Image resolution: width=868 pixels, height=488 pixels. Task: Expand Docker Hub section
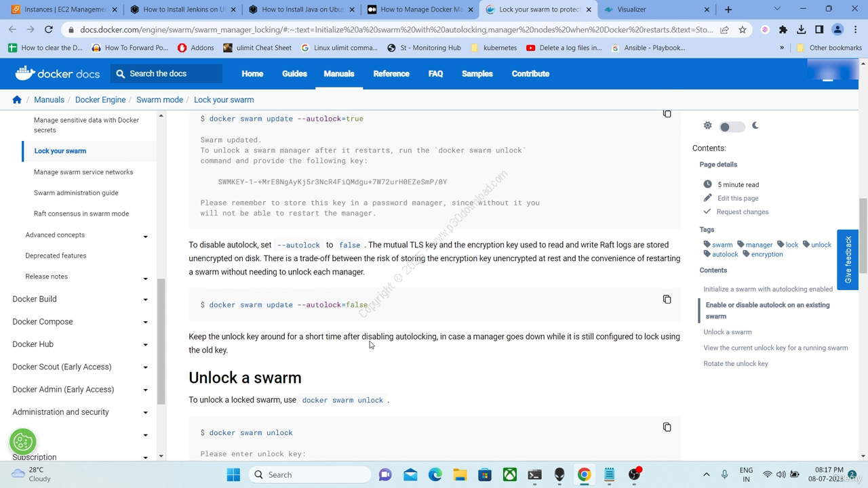[145, 345]
